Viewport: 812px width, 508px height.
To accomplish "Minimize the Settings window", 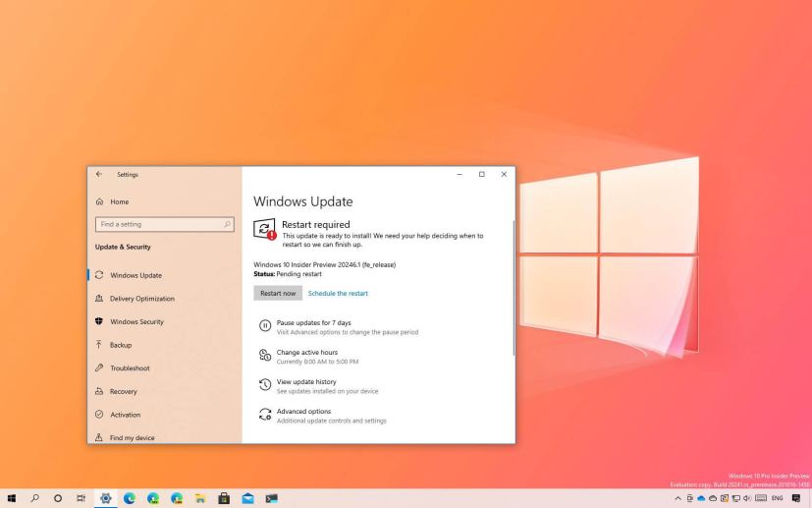I will click(x=460, y=174).
